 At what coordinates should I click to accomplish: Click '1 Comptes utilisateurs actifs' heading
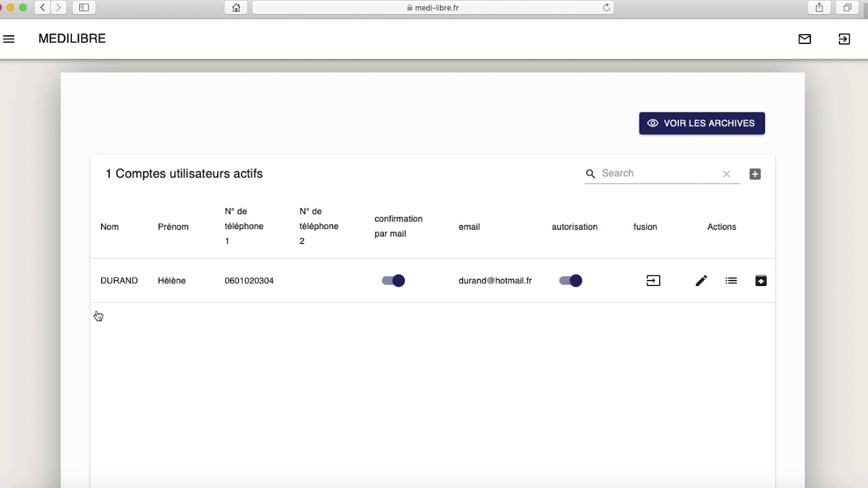coord(184,174)
